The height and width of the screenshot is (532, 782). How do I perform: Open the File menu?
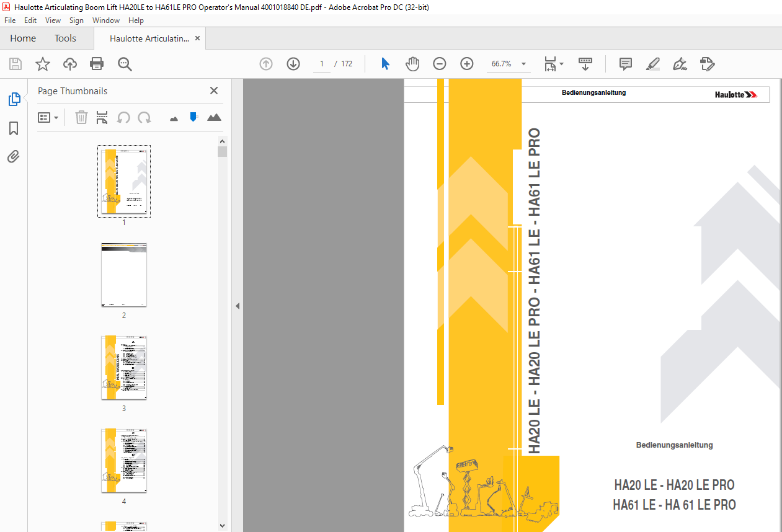coord(10,20)
